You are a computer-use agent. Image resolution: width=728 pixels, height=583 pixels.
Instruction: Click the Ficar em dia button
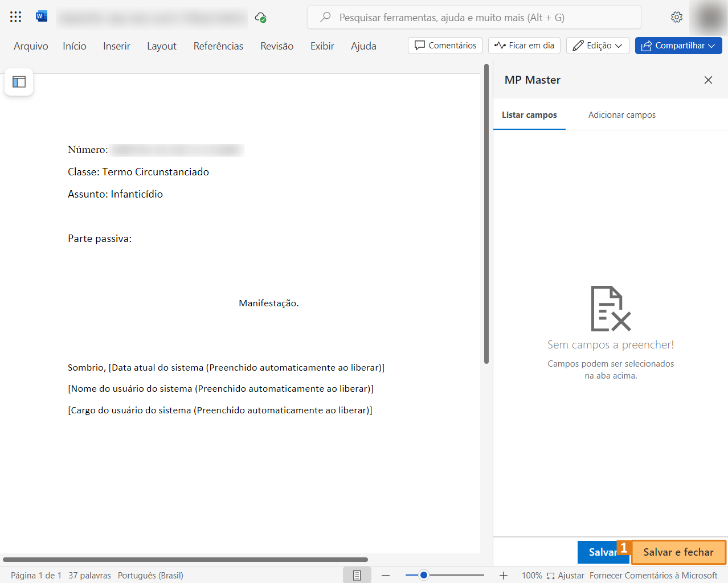tap(524, 46)
